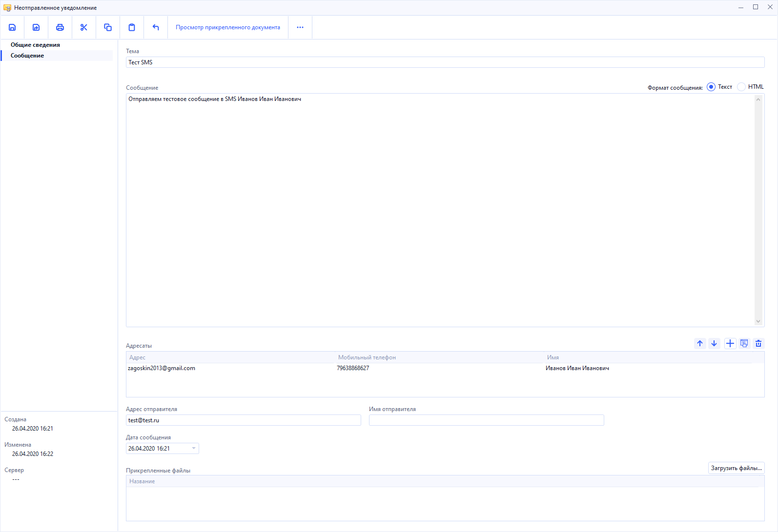Select the zagoskin2013@gmail.com address cell

pos(162,368)
